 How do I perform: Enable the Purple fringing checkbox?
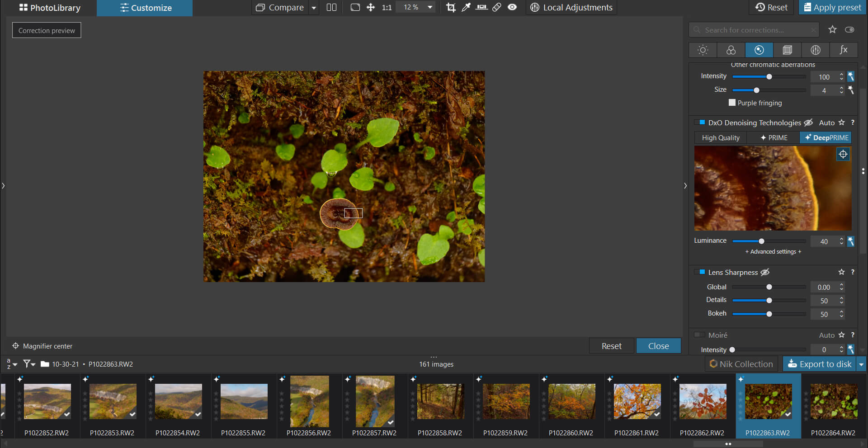(x=732, y=103)
